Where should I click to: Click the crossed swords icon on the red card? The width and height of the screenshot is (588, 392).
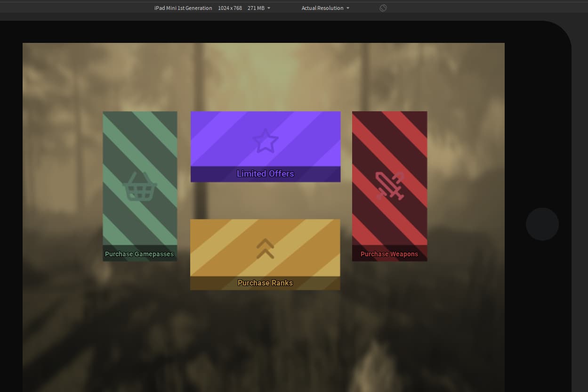389,186
